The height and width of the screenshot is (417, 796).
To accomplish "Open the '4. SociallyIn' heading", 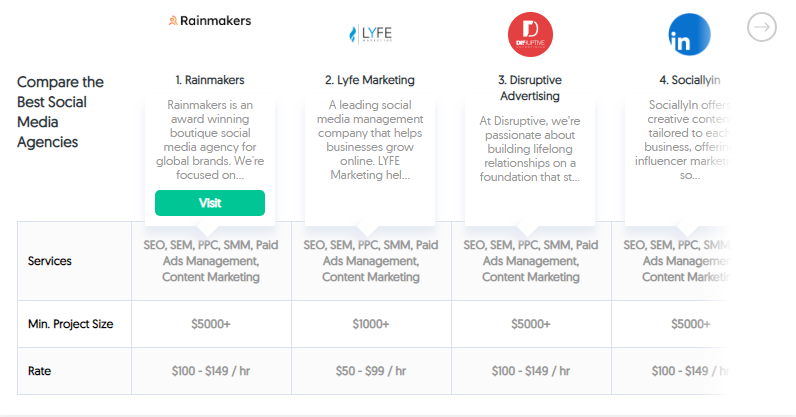I will 689,80.
